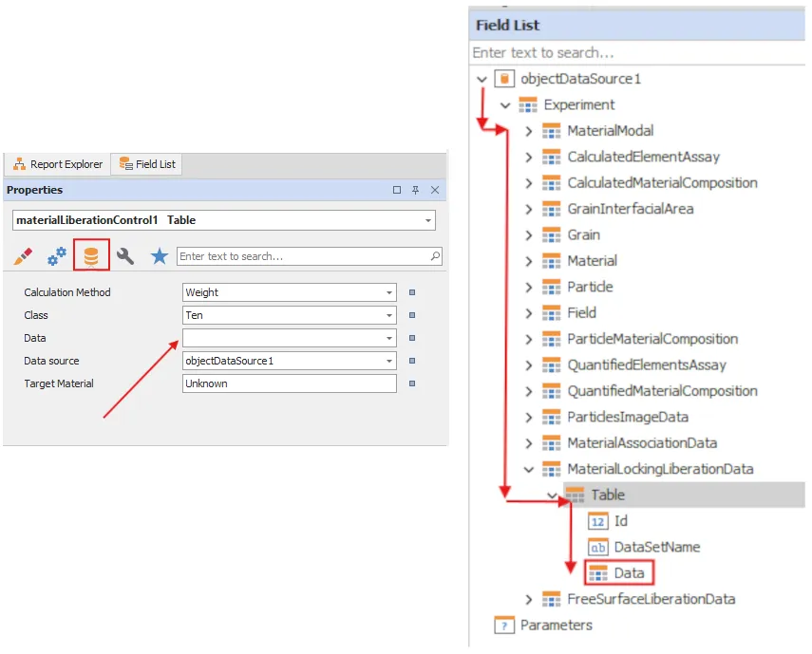The height and width of the screenshot is (654, 812).
Task: Expand the CalculatedMaterialComposition node
Action: (x=529, y=182)
